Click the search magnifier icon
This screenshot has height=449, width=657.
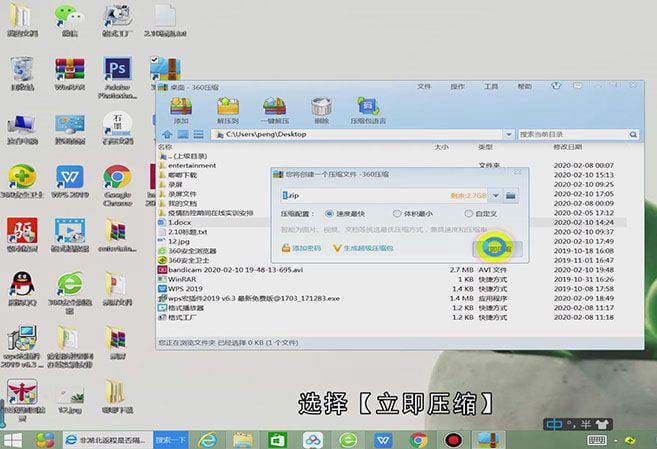(x=633, y=134)
